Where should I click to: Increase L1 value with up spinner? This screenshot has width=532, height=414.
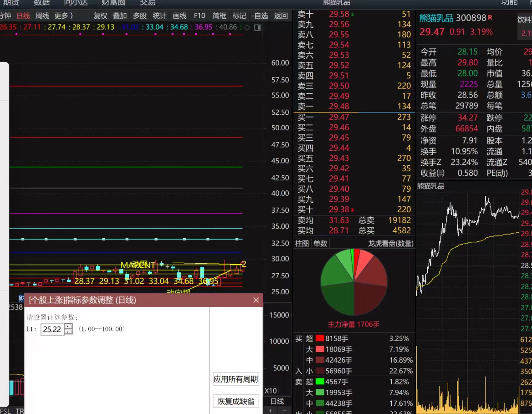click(68, 327)
